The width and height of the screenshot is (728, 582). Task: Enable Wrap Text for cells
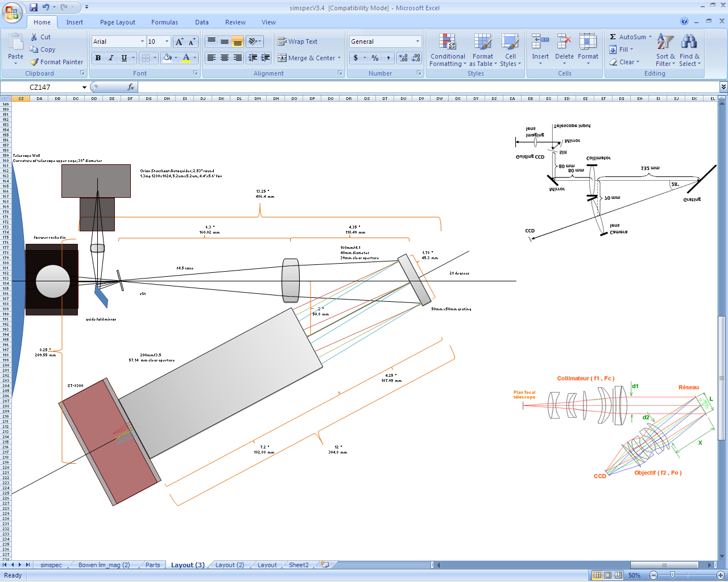(x=297, y=41)
